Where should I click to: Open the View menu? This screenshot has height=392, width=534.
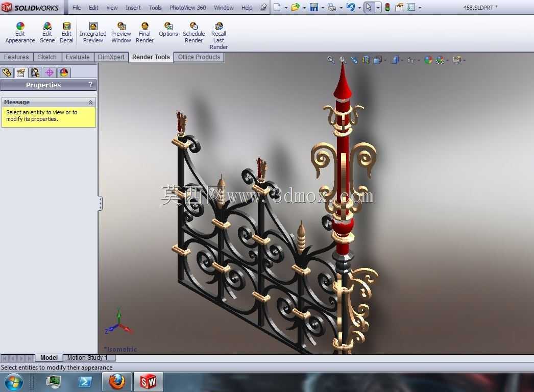point(112,8)
